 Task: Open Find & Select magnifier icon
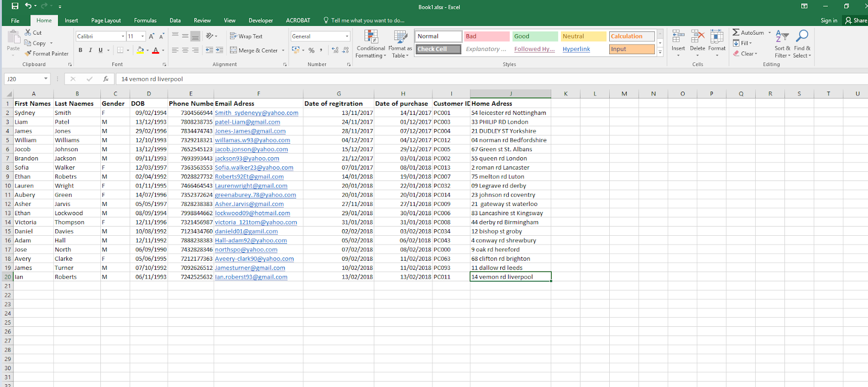coord(802,36)
